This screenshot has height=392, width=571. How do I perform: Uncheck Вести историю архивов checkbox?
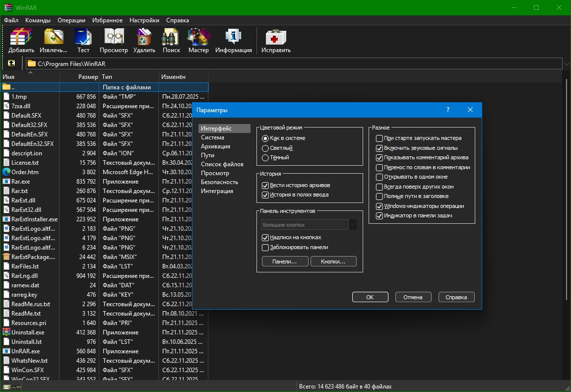265,185
